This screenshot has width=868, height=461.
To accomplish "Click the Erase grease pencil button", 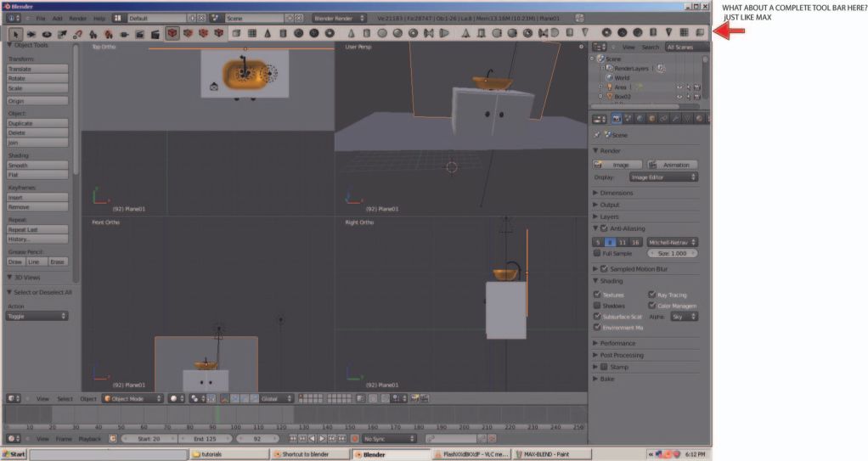I will [x=58, y=261].
